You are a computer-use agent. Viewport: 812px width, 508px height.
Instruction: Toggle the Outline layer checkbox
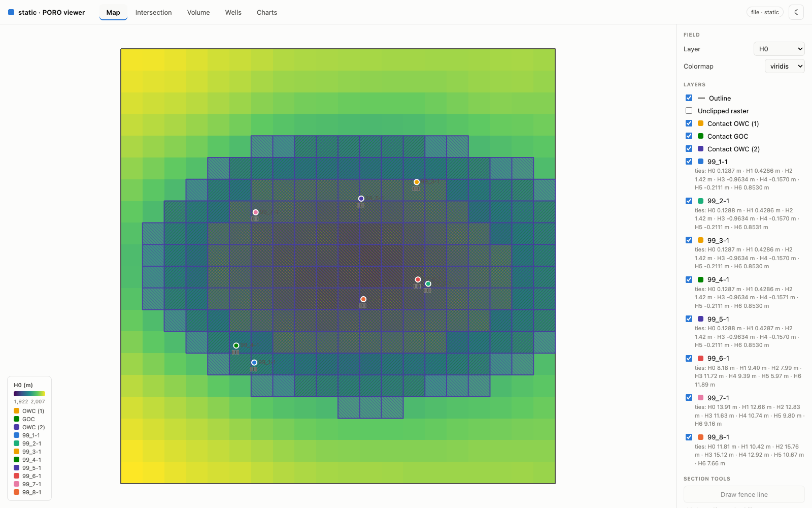[689, 98]
